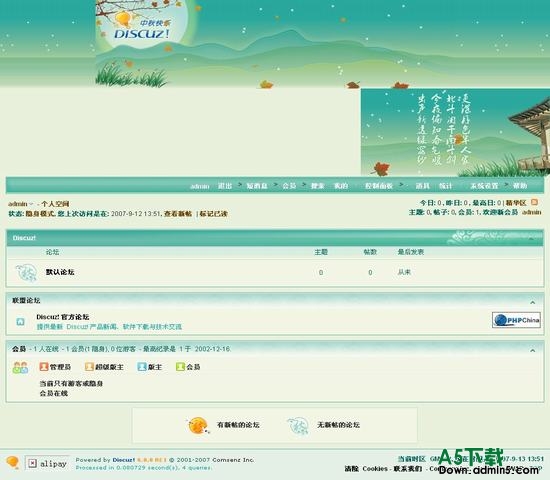
Task: Click the 标记已读 link
Action: pos(214,214)
